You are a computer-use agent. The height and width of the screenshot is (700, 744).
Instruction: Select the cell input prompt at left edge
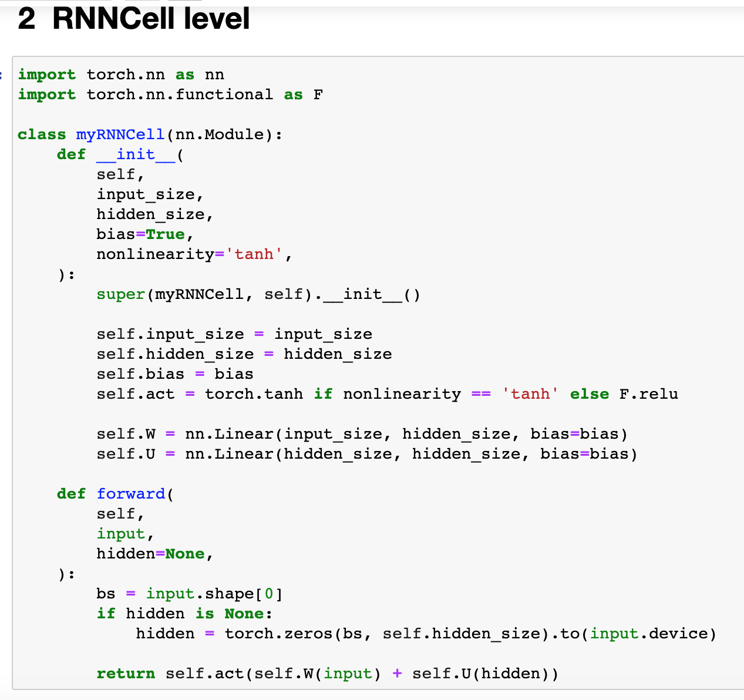[2, 75]
